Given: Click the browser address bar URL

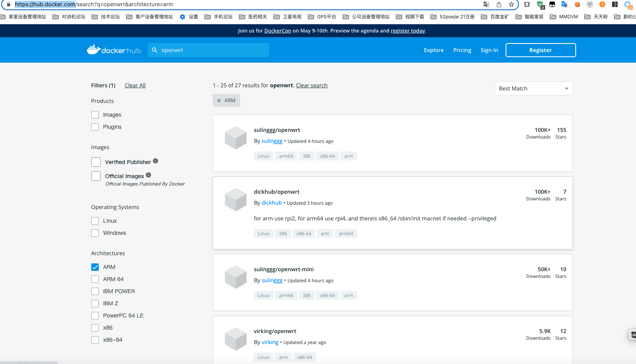Looking at the screenshot, I should coord(94,4).
